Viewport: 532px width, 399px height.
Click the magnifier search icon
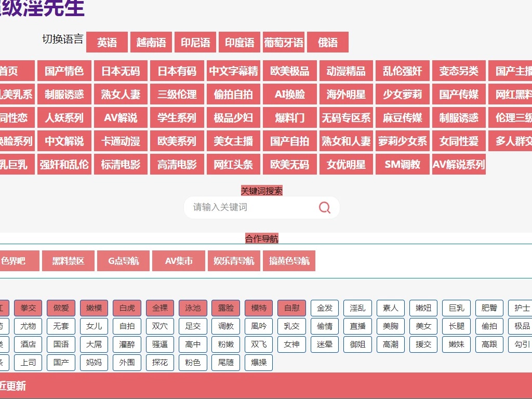325,208
